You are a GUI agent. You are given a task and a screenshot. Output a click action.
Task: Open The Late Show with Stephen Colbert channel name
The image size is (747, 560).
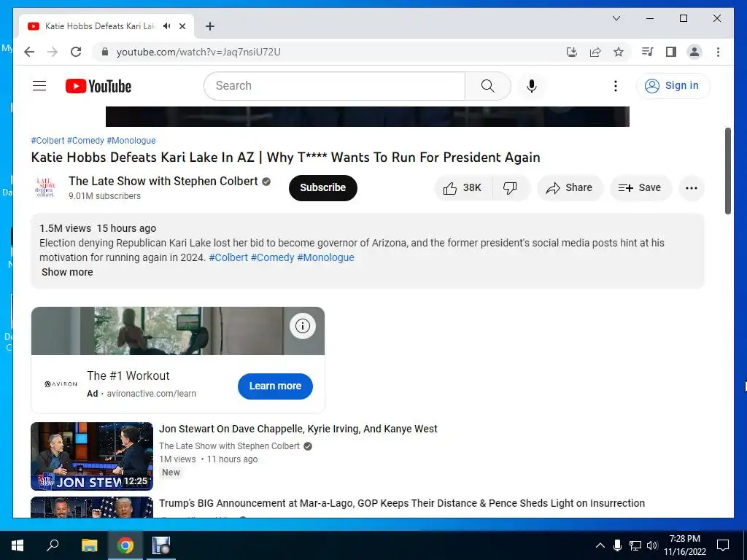(163, 182)
